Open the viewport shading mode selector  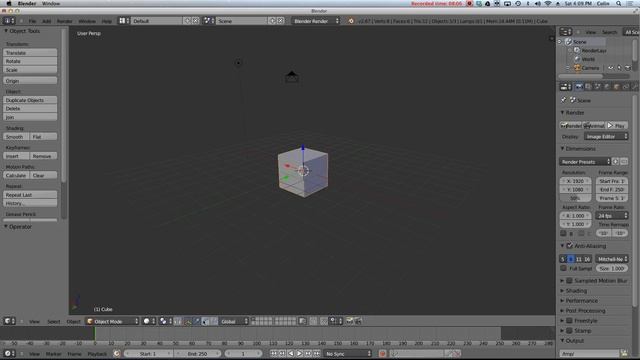[149, 321]
